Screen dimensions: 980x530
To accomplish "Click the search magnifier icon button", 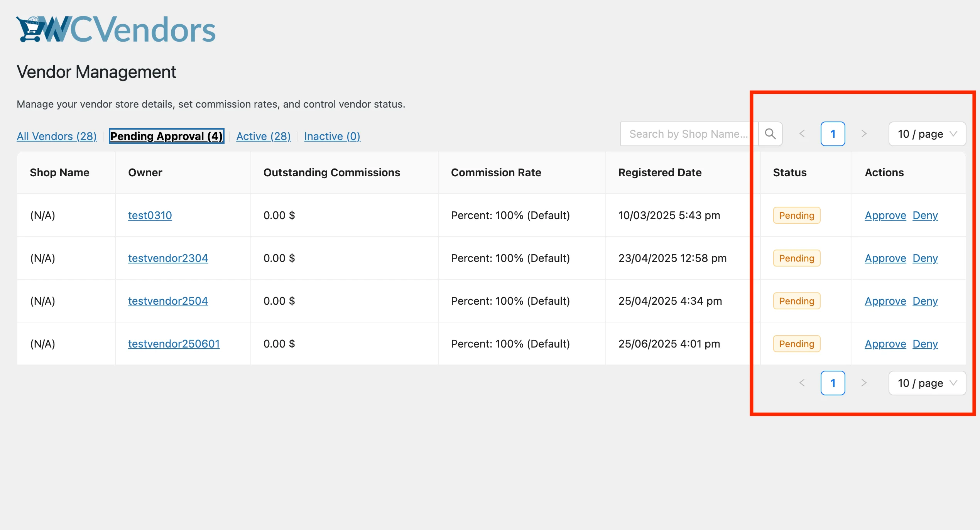I will click(770, 134).
